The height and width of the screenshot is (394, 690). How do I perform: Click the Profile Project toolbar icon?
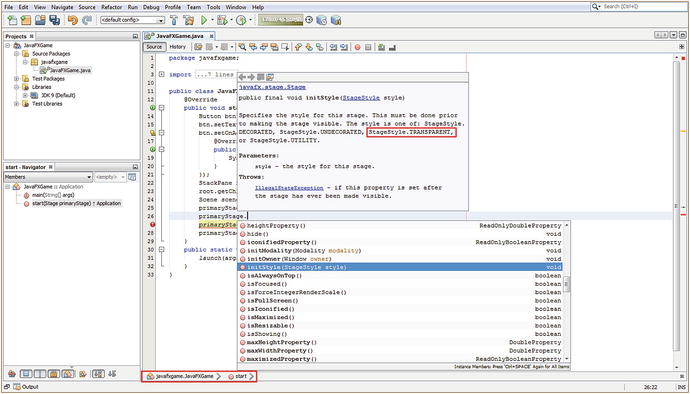(x=241, y=20)
